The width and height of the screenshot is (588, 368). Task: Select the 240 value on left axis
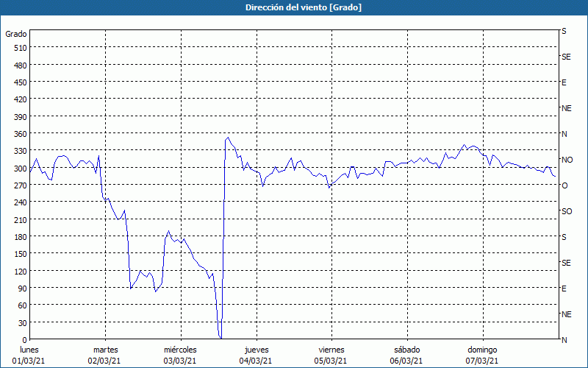[21, 203]
